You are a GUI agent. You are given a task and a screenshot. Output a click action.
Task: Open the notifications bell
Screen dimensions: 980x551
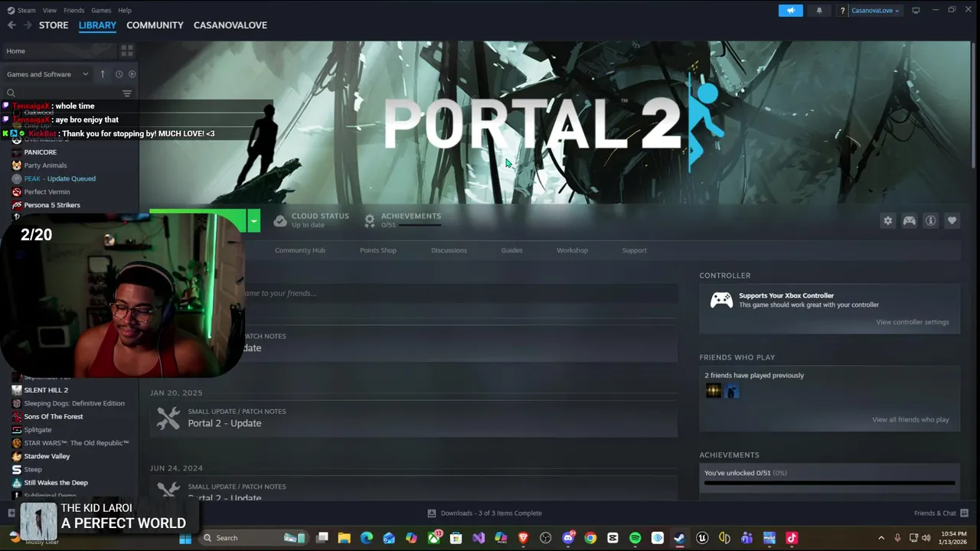819,11
